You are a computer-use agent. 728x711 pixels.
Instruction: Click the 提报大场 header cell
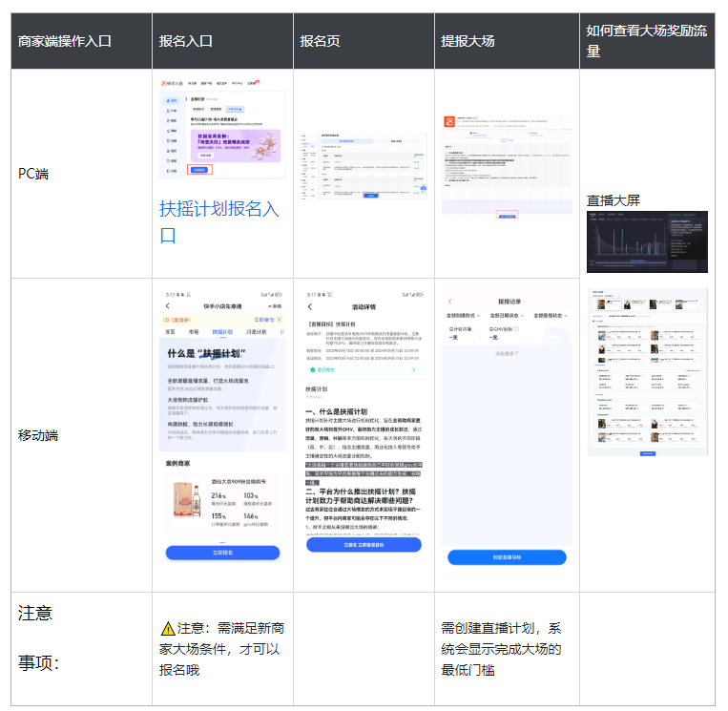tap(507, 41)
